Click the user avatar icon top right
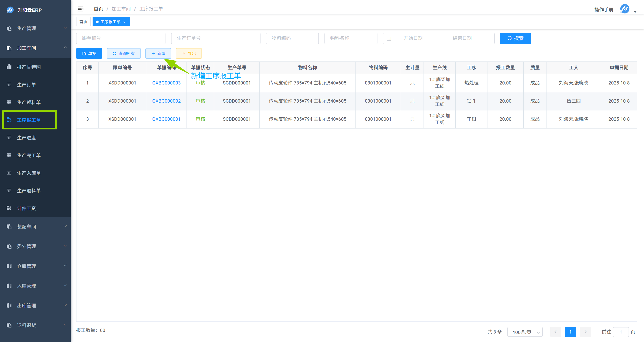This screenshot has width=644, height=342. tap(625, 9)
